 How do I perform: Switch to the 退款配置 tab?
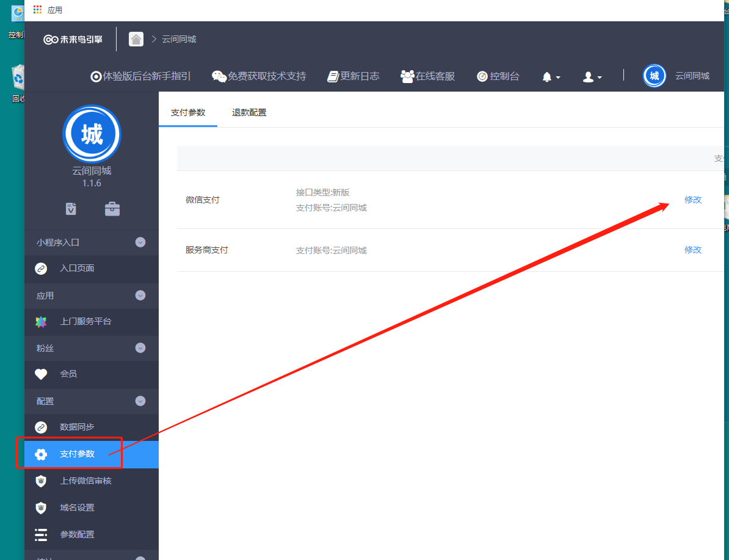[249, 113]
